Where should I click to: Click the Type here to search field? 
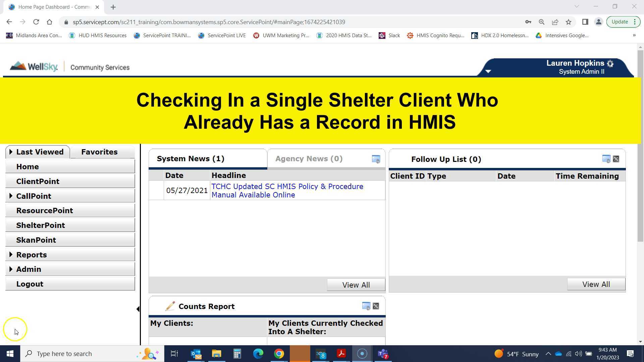tap(84, 353)
